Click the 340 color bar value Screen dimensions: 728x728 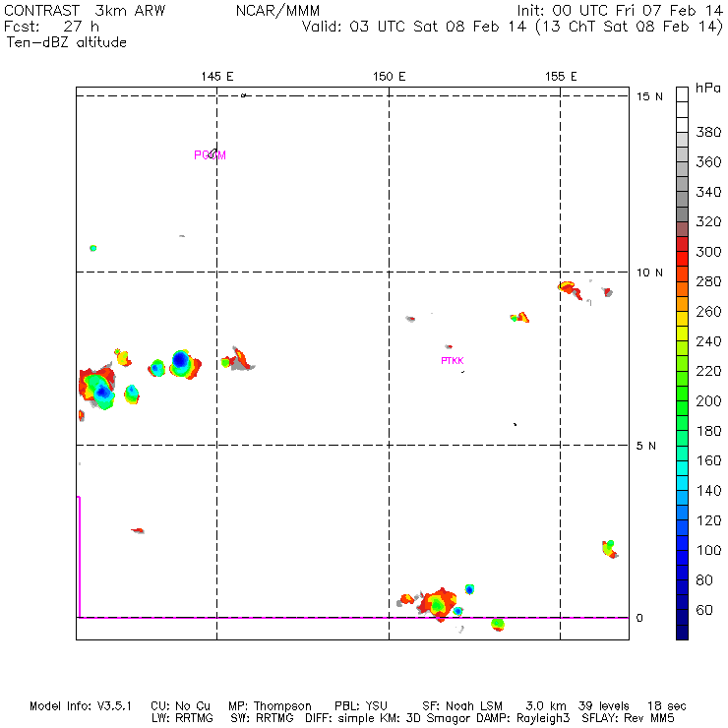point(708,192)
